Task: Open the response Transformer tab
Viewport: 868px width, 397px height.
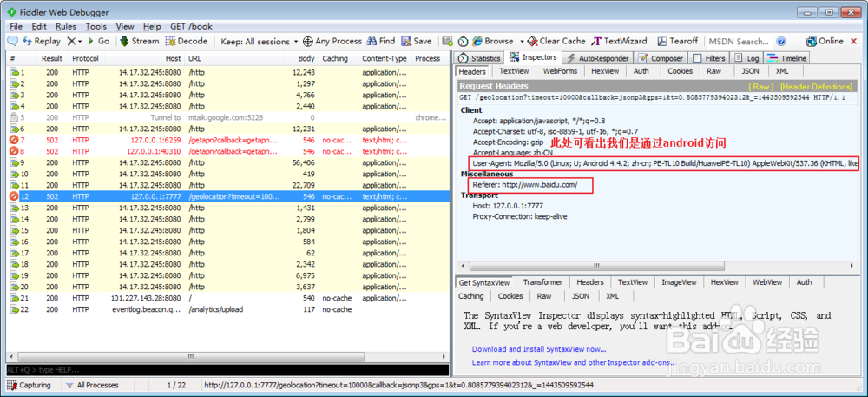Action: [542, 282]
